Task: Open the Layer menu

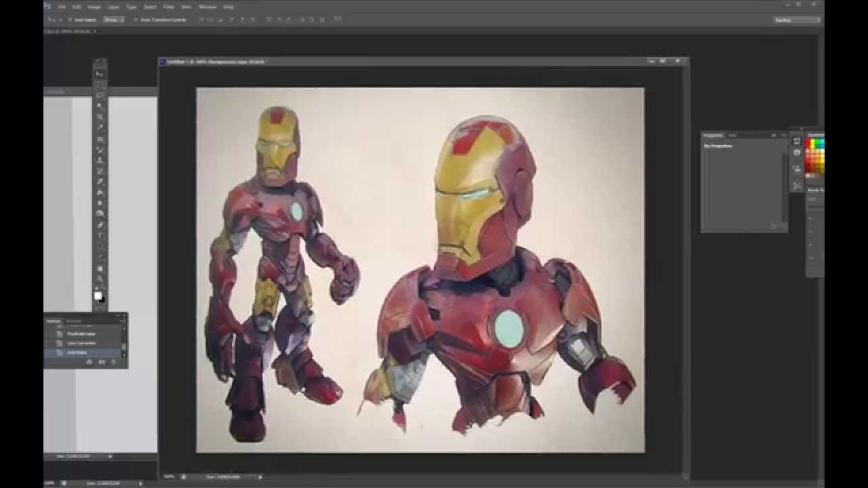Action: (114, 7)
